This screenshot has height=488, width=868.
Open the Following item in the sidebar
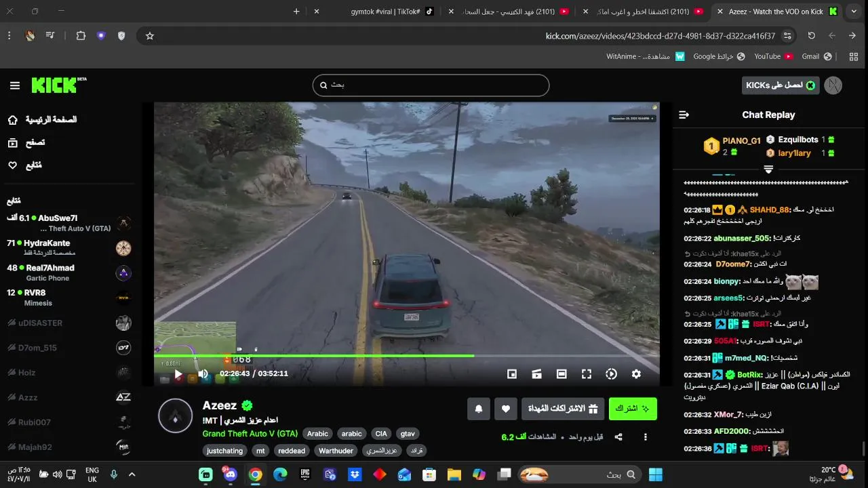24,165
